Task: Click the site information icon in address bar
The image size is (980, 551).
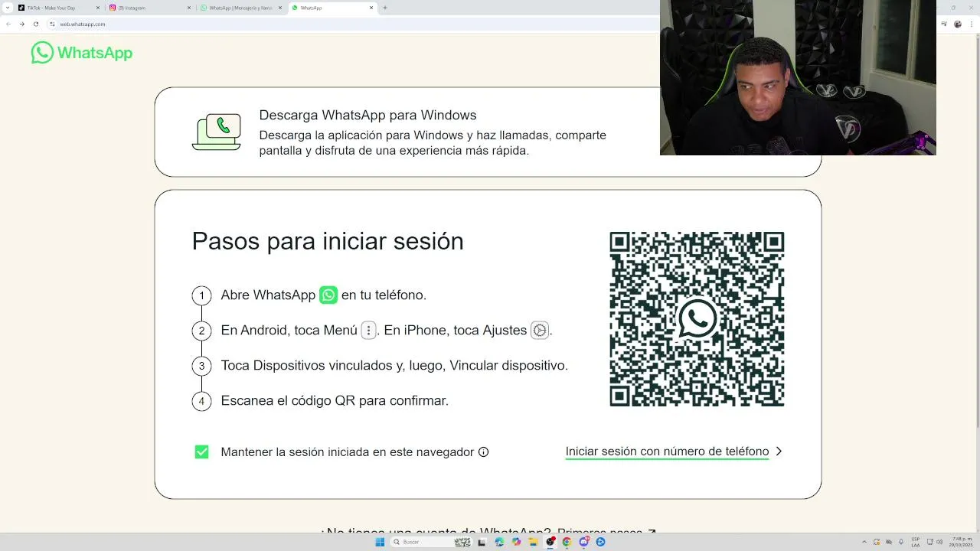Action: tap(53, 24)
